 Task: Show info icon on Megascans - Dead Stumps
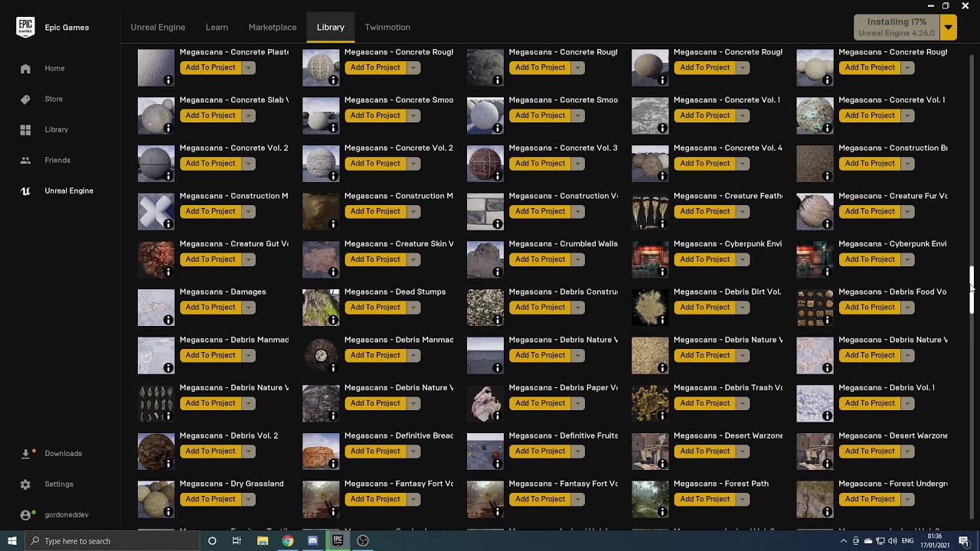tap(332, 319)
